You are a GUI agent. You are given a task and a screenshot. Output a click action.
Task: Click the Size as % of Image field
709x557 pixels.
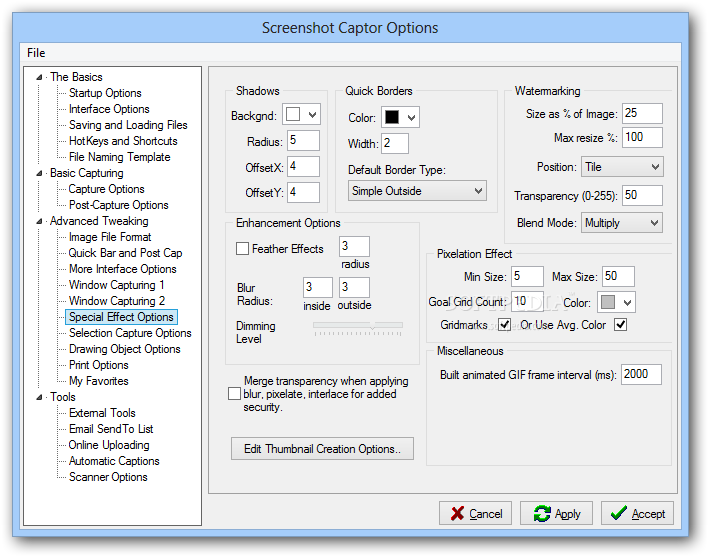click(x=643, y=113)
